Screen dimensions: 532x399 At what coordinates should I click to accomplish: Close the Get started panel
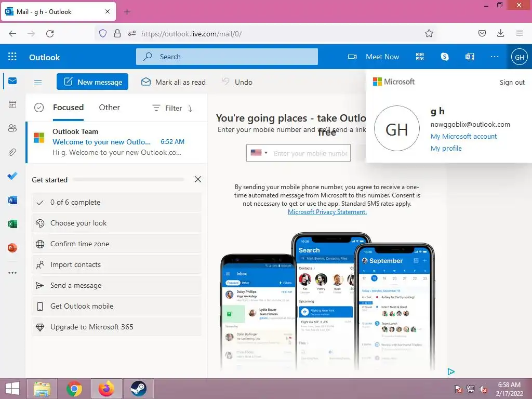[198, 179]
